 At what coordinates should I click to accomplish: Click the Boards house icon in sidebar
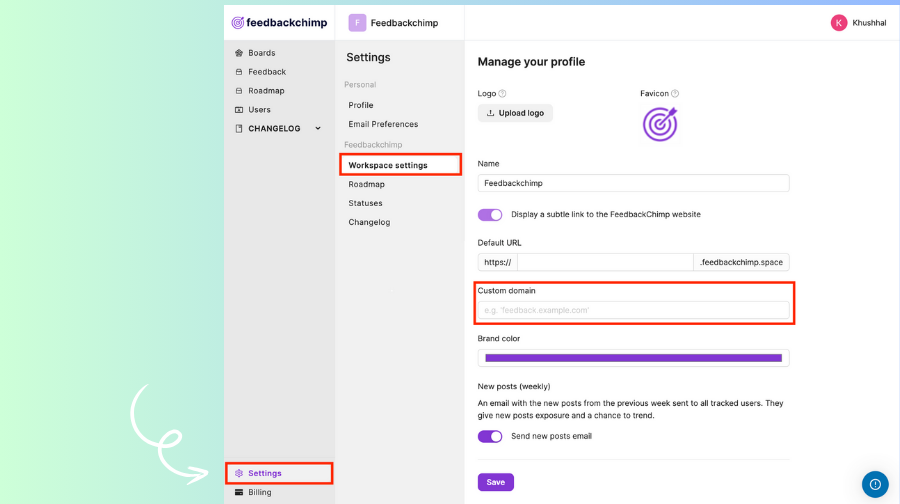238,53
